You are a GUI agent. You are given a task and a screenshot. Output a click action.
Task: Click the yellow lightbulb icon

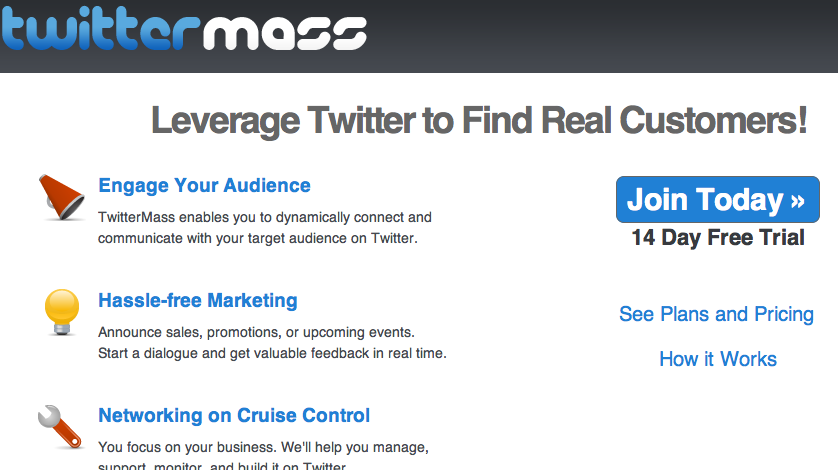[x=62, y=312]
